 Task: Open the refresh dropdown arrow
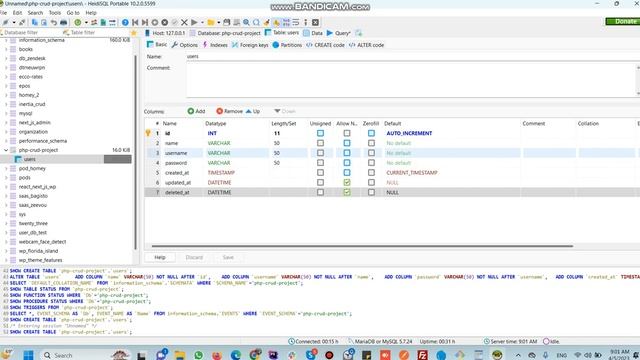(86, 22)
